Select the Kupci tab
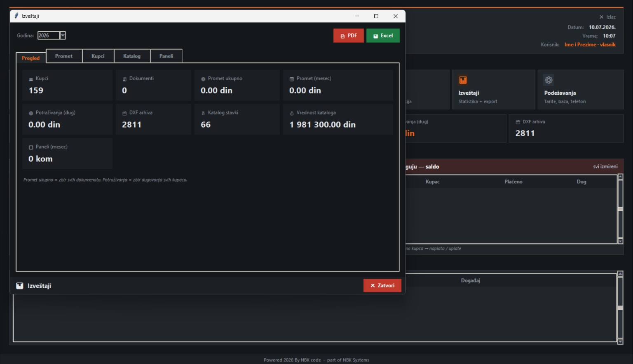The image size is (633, 364). 98,56
